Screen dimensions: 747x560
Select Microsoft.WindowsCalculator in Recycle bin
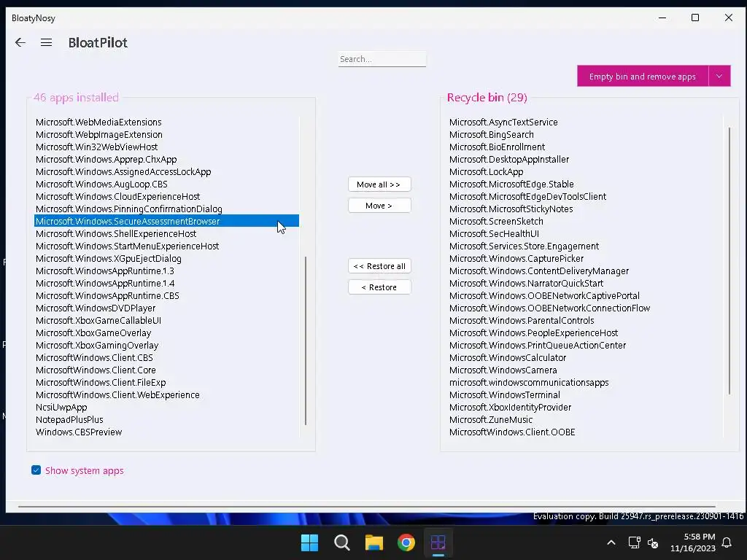tap(585, 357)
